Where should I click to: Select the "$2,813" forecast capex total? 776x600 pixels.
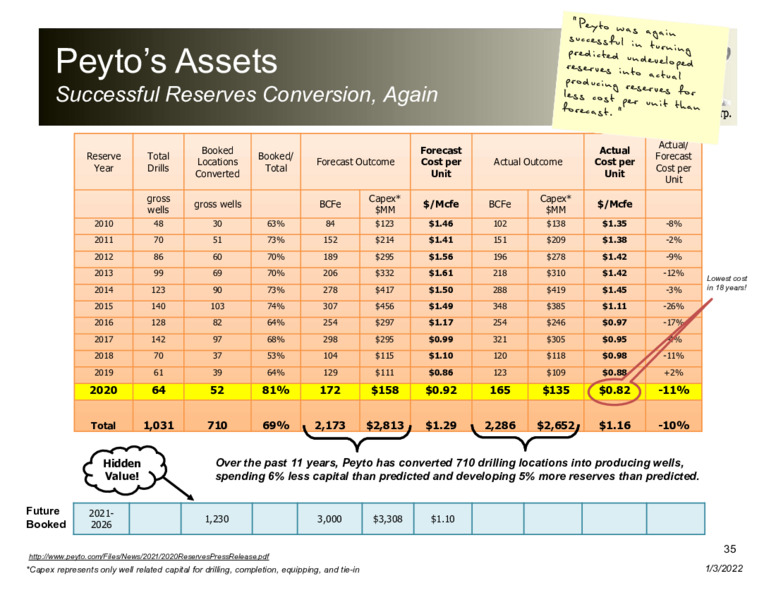[x=385, y=425]
